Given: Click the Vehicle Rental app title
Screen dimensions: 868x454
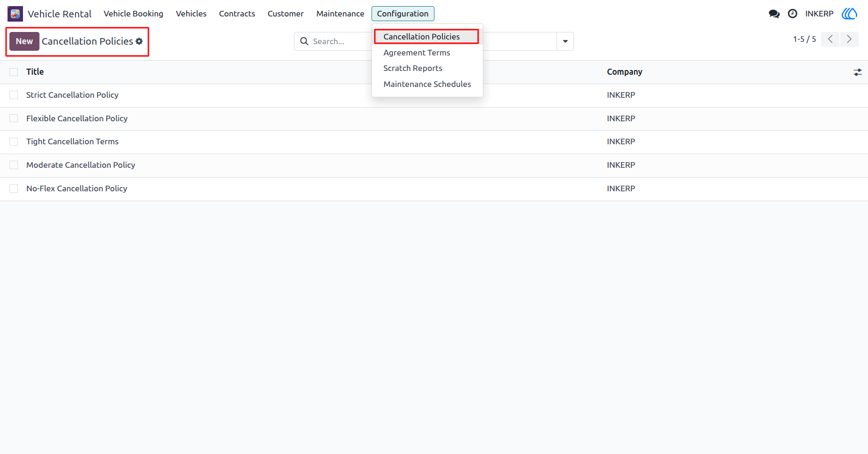Looking at the screenshot, I should tap(59, 14).
